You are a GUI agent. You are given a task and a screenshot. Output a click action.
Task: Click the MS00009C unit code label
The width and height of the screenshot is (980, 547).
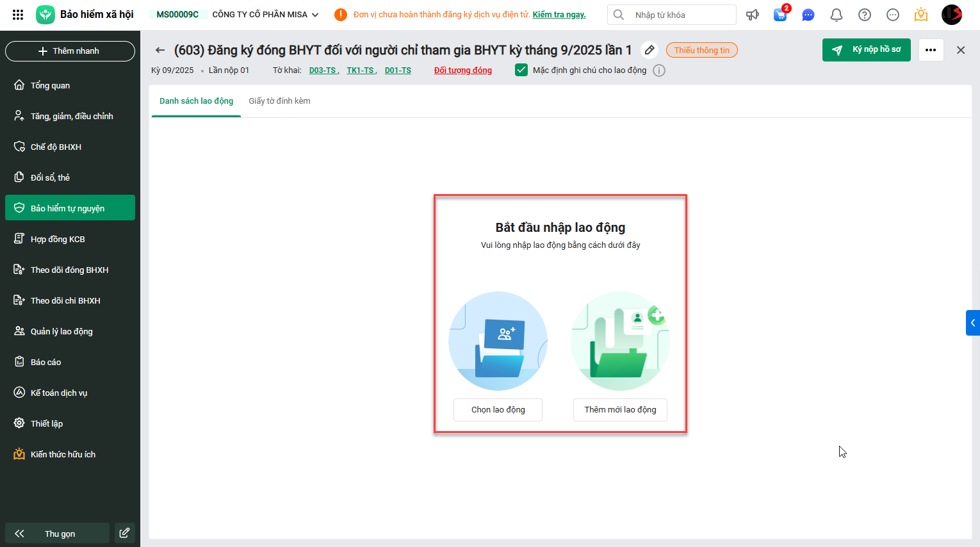[177, 15]
